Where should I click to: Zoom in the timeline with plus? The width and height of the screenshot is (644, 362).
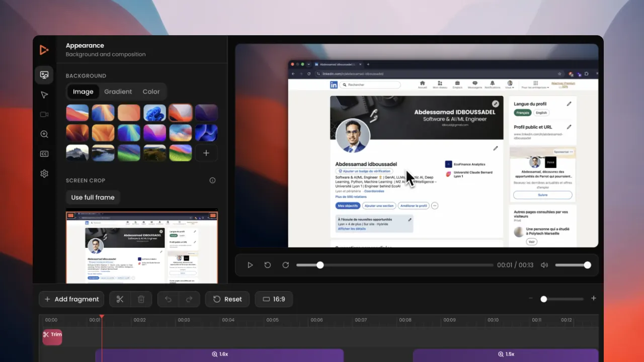[x=594, y=298]
